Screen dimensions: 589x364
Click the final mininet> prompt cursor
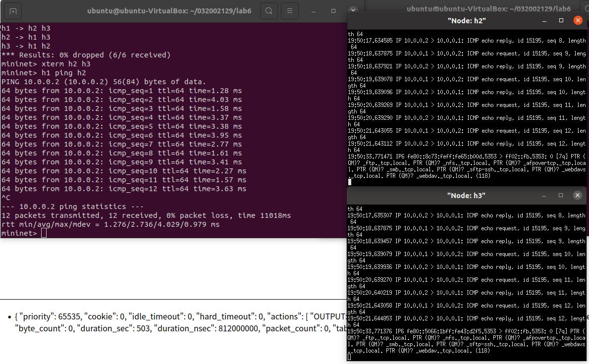pyautogui.click(x=44, y=233)
